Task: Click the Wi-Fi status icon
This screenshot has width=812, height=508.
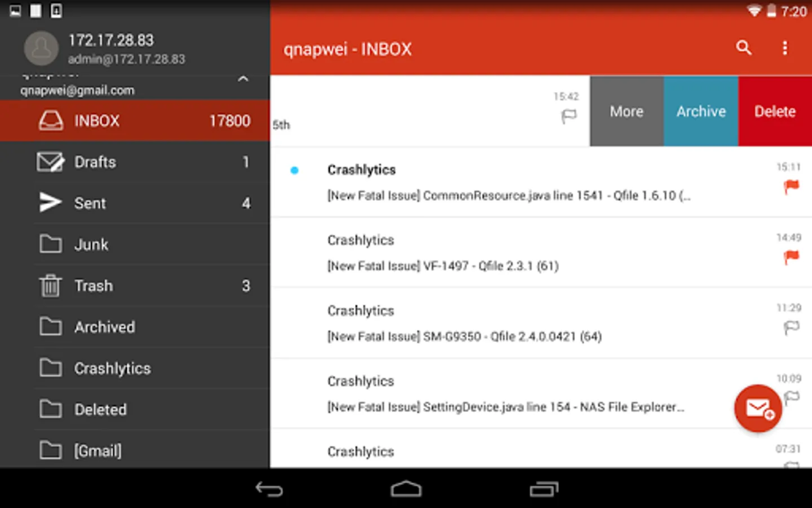Action: point(754,11)
